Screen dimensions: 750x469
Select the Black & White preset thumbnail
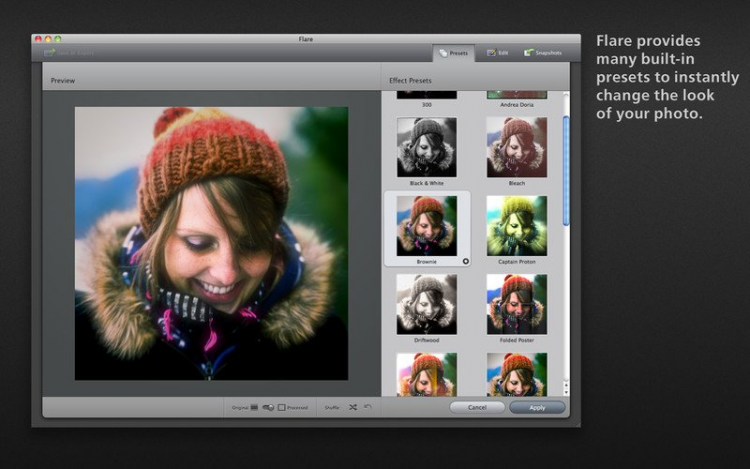427,147
